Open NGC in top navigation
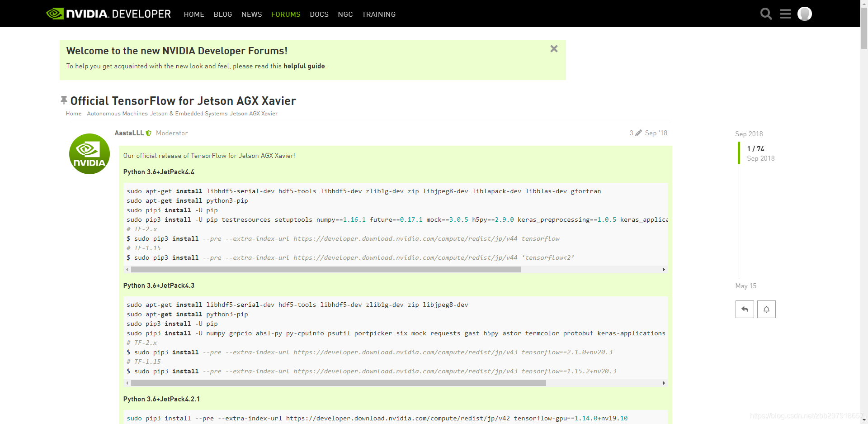The width and height of the screenshot is (868, 424). point(345,14)
